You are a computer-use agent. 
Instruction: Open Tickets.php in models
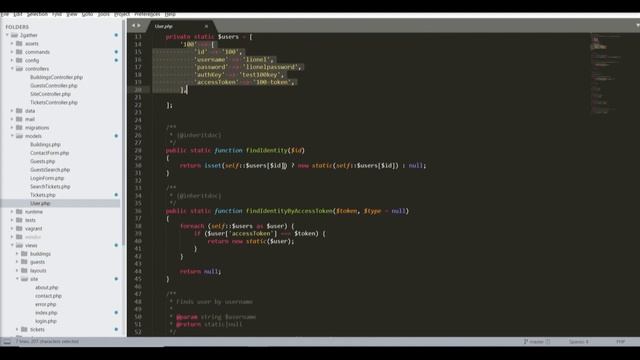point(42,195)
